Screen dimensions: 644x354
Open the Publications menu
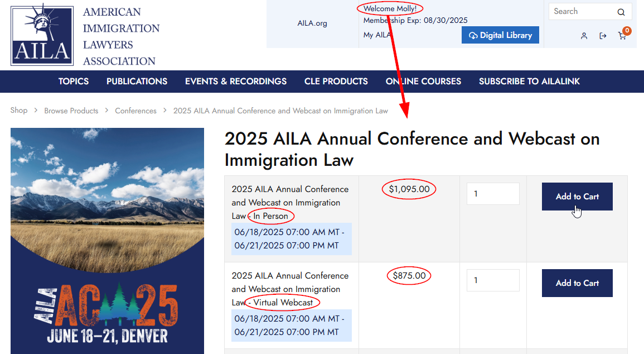pos(137,82)
